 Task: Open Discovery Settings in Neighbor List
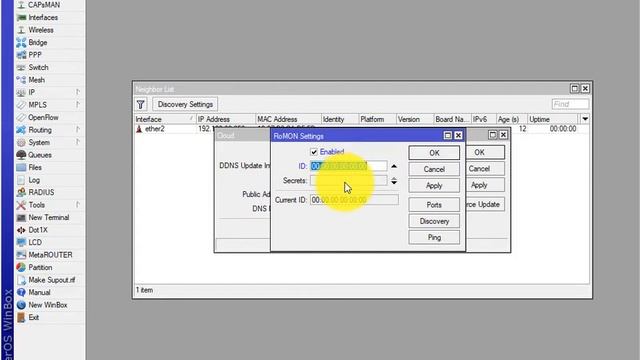pyautogui.click(x=185, y=104)
